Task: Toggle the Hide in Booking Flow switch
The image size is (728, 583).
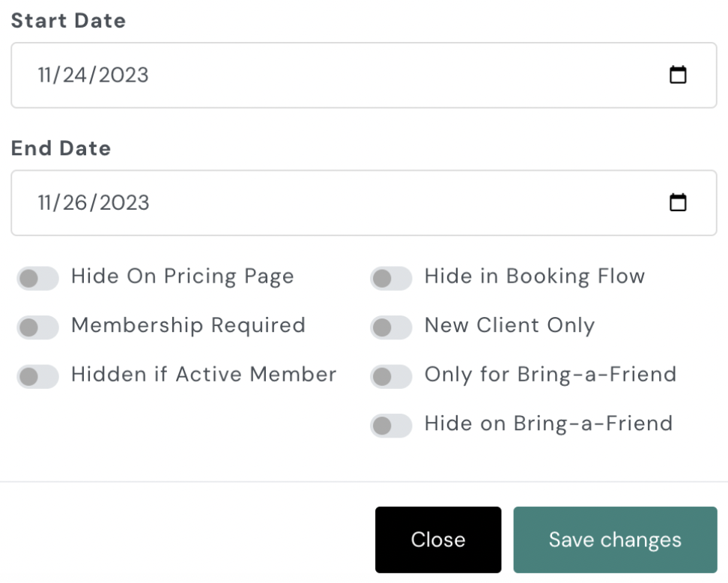Action: coord(391,279)
